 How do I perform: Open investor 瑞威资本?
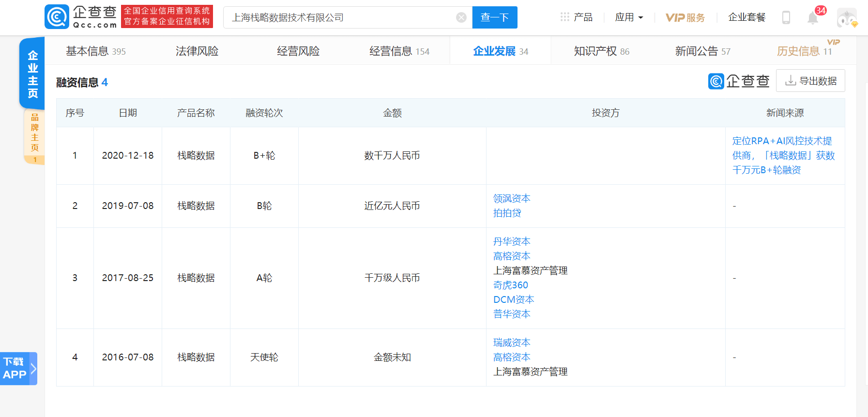point(512,343)
